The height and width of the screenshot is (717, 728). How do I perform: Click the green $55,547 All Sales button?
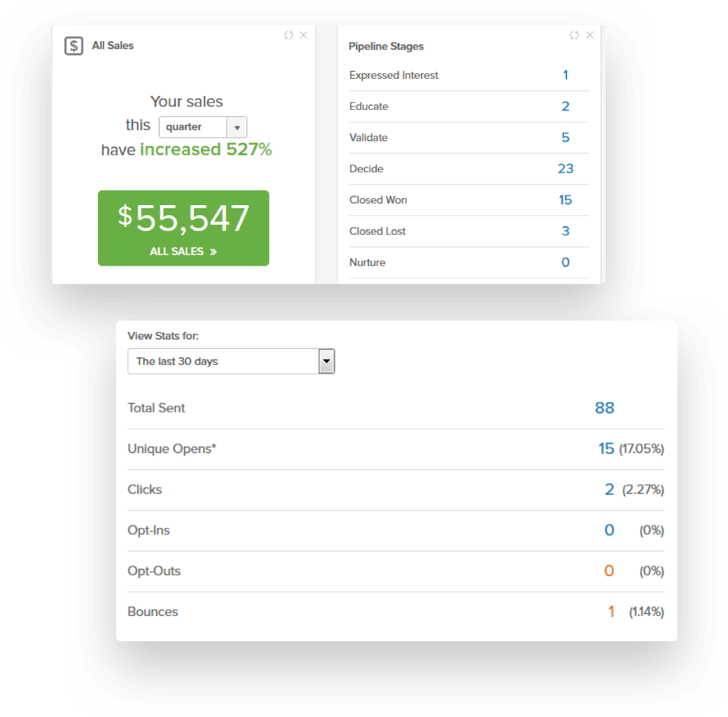point(184,228)
